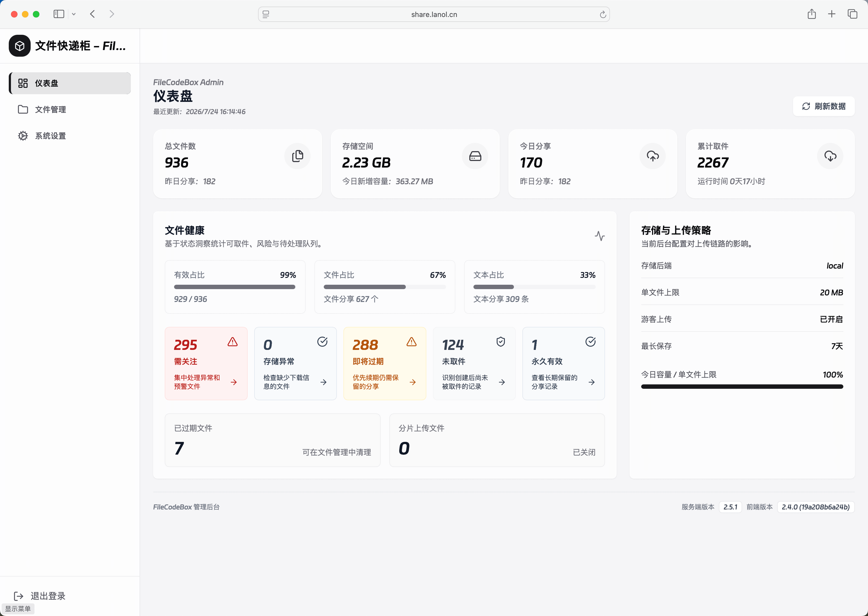Click the page settings icon in address bar
This screenshot has width=868, height=616.
[266, 15]
